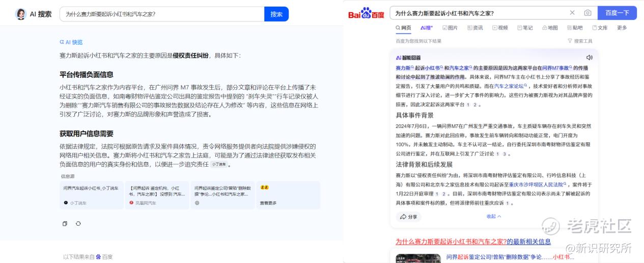Viewport: 644px width, 263px height.
Task: Open the red 最新相关信息 link
Action: tap(473, 242)
